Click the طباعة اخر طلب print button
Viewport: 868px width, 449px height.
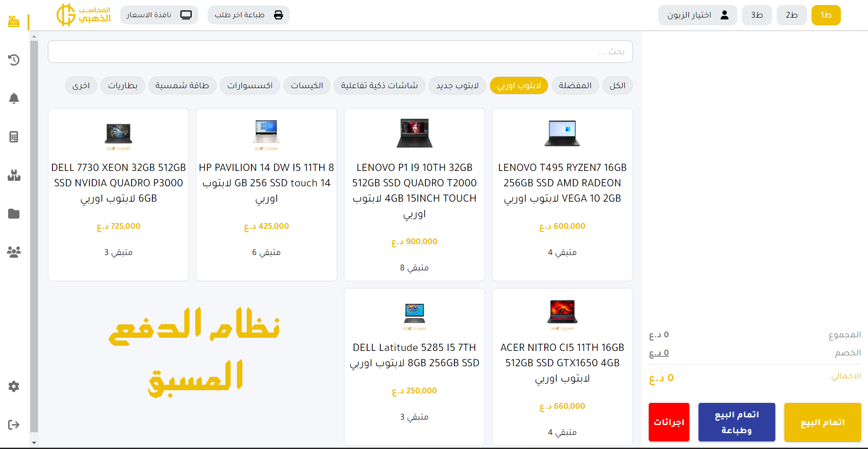click(248, 15)
